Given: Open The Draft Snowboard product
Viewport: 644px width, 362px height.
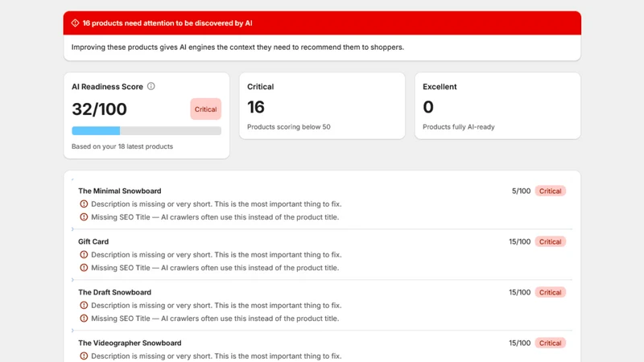Looking at the screenshot, I should click(x=114, y=292).
